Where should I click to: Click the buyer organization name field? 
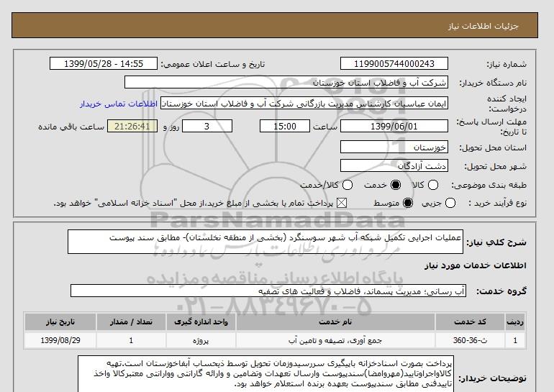coord(286,83)
